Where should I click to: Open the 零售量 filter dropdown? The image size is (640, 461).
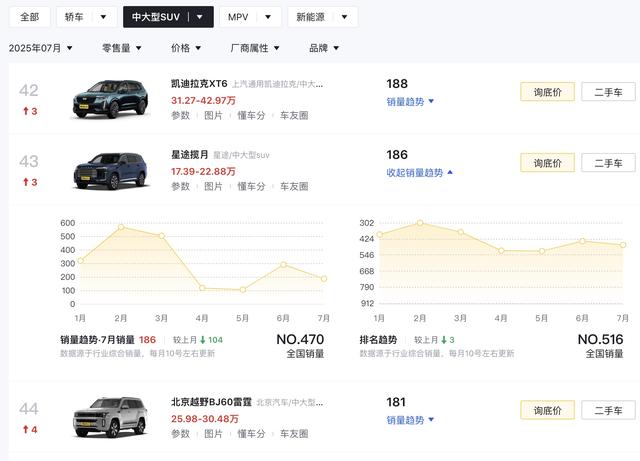point(121,48)
